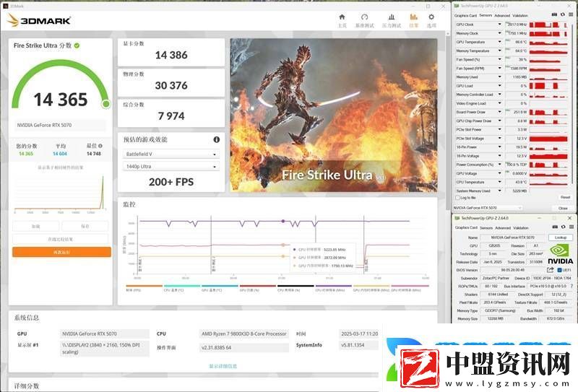Click the save result button under distribution chart
This screenshot has width=578, height=392.
pyautogui.click(x=85, y=226)
